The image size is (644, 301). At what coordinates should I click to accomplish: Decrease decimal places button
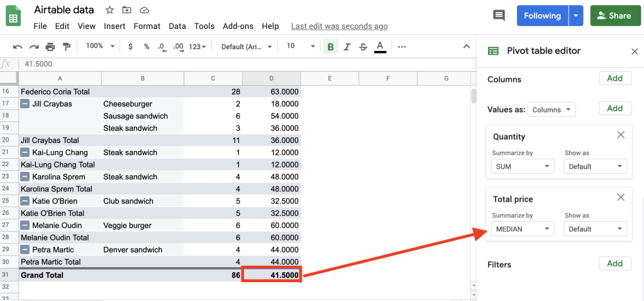pyautogui.click(x=162, y=47)
